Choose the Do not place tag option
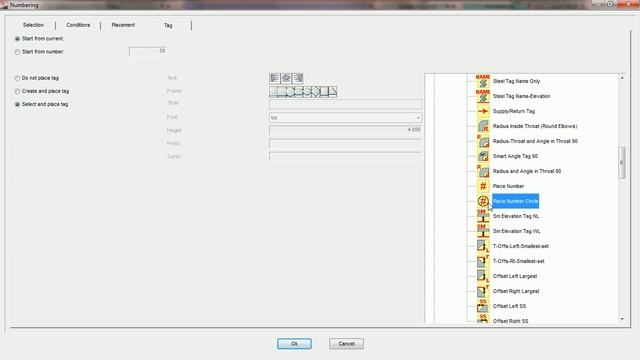640x360 pixels. (x=17, y=78)
